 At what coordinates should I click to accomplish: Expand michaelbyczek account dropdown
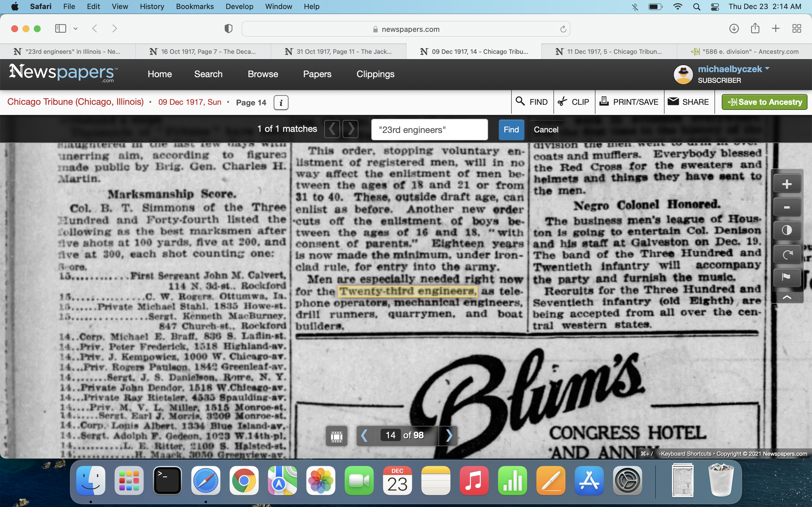767,69
